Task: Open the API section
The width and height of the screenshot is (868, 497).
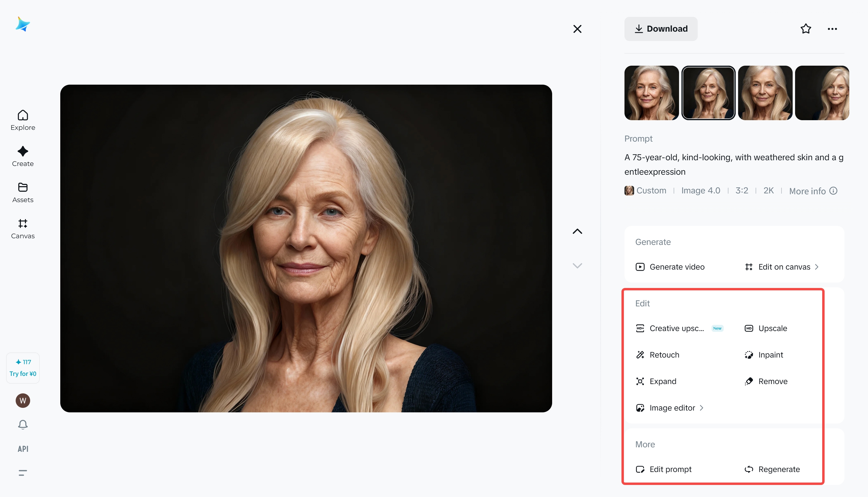Action: (23, 449)
